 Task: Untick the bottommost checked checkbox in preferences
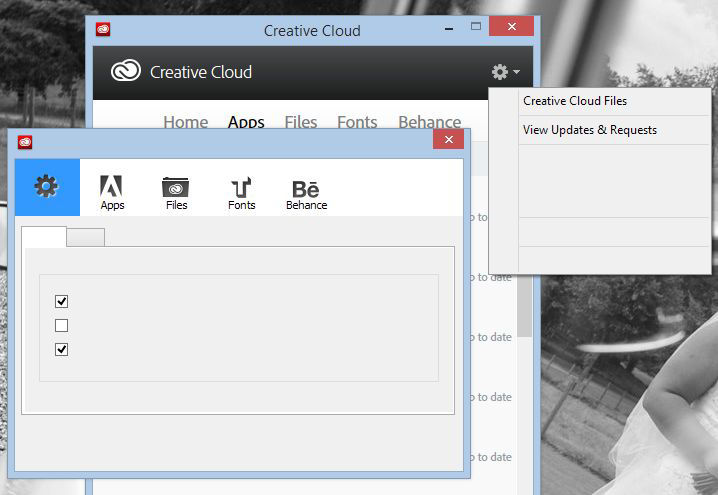coord(61,349)
